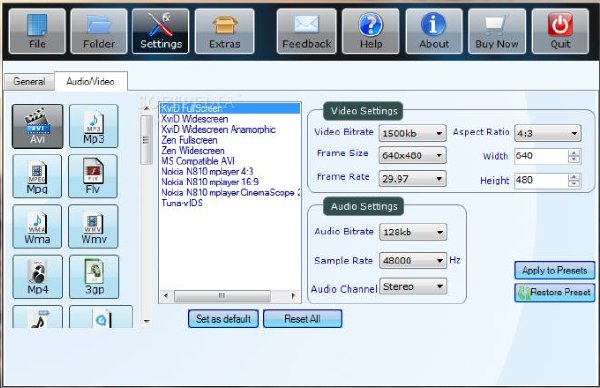600x388 pixels.
Task: Switch to the General tab
Action: tap(29, 82)
